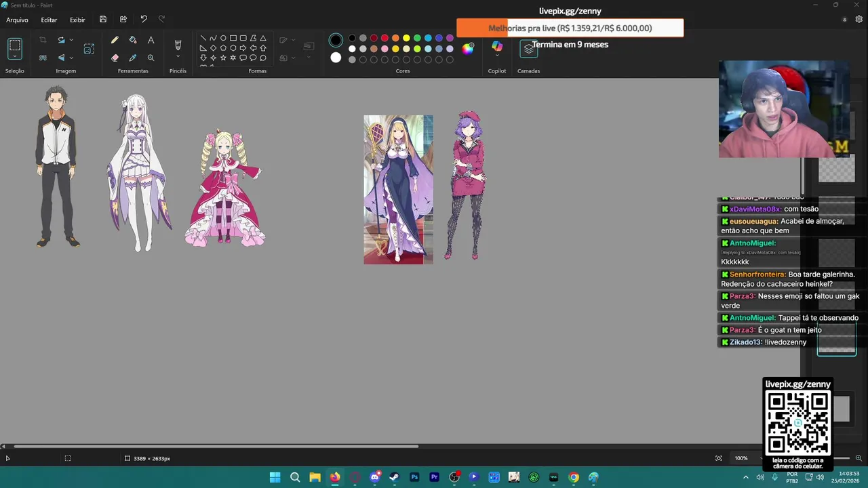The width and height of the screenshot is (868, 488).
Task: Expand the Pincéis brushes dropdown
Action: point(178,57)
